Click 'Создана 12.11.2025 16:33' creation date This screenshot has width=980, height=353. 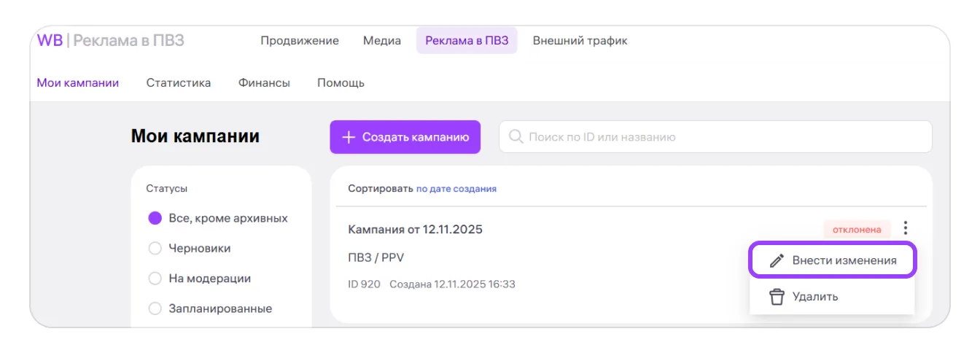pos(453,284)
